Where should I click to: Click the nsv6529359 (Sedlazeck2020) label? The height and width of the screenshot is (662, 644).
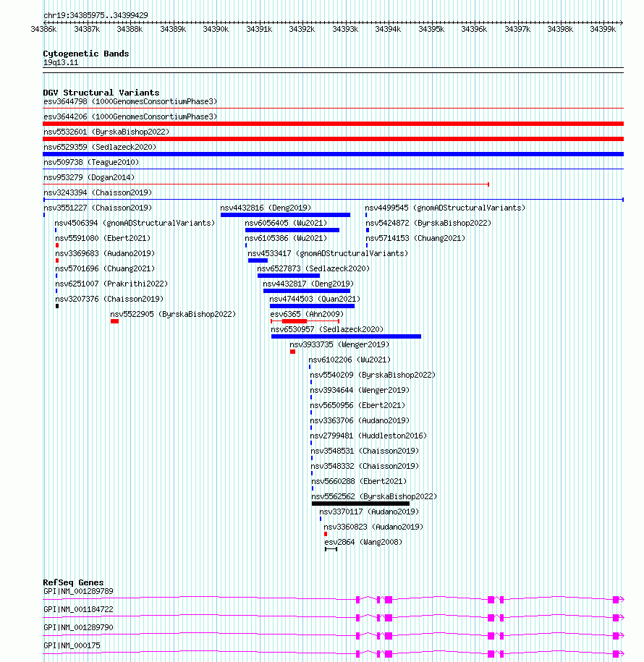tap(100, 148)
